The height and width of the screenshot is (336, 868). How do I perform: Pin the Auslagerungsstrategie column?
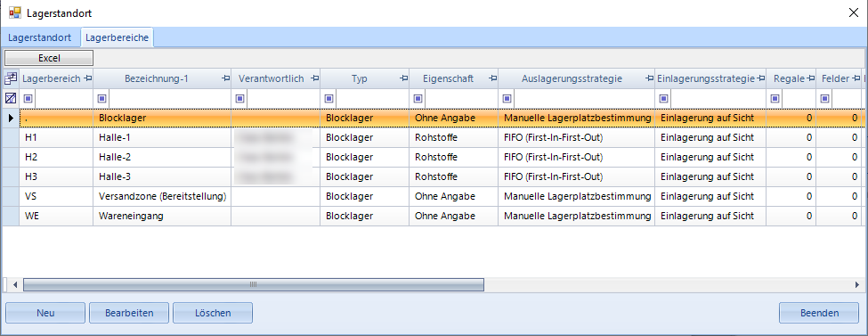point(649,78)
